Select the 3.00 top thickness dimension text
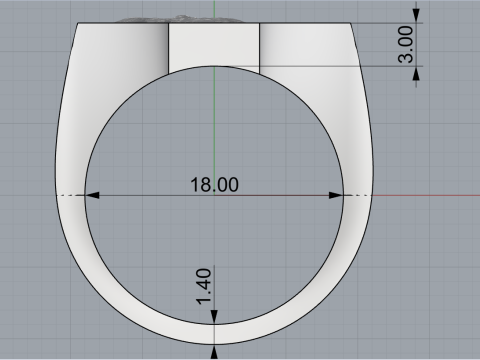The height and width of the screenshot is (360, 480). pyautogui.click(x=406, y=45)
